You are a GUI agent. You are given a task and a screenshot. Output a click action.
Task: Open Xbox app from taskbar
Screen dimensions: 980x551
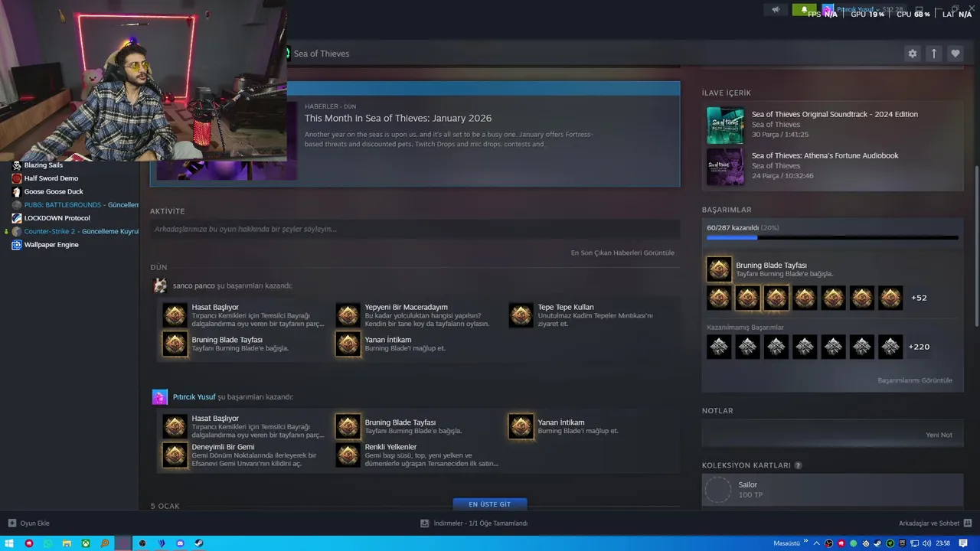click(x=86, y=543)
